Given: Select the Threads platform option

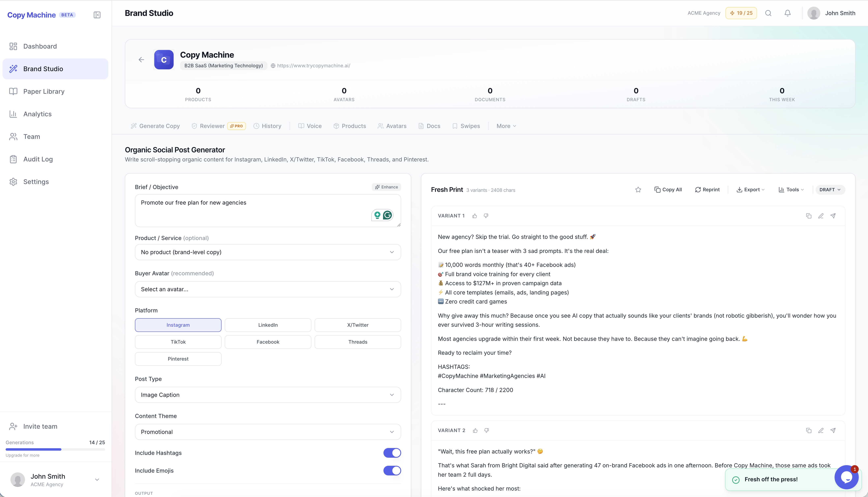Looking at the screenshot, I should (x=357, y=342).
